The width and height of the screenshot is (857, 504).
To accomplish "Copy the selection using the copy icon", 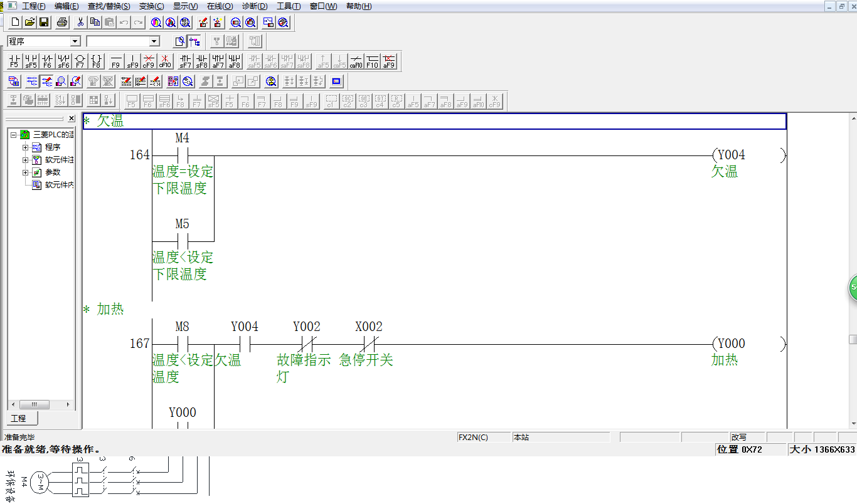I will 95,23.
